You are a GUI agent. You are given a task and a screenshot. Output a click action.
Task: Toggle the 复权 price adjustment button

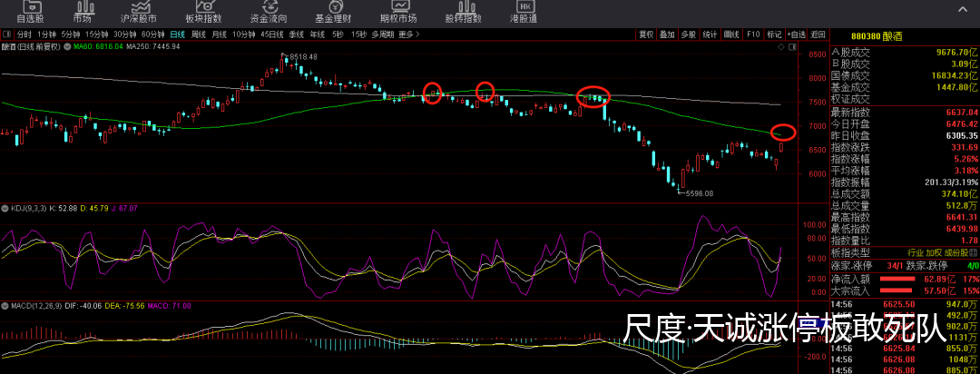(x=645, y=34)
